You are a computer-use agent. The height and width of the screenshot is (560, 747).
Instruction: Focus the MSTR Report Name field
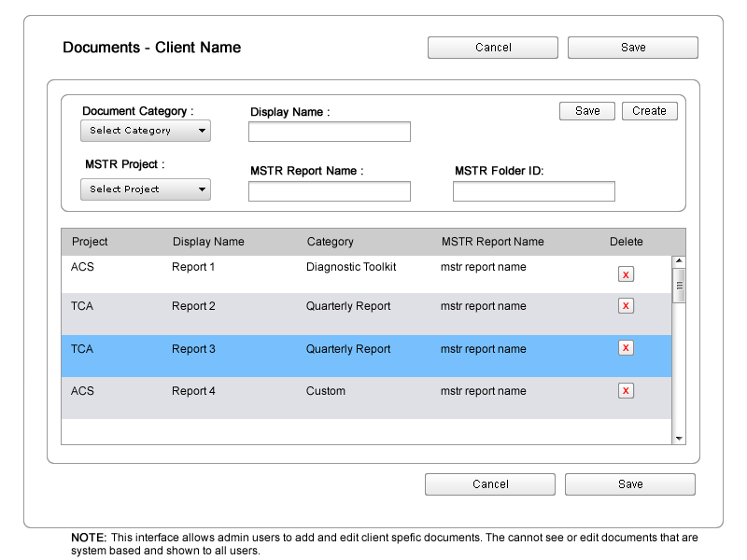(329, 191)
